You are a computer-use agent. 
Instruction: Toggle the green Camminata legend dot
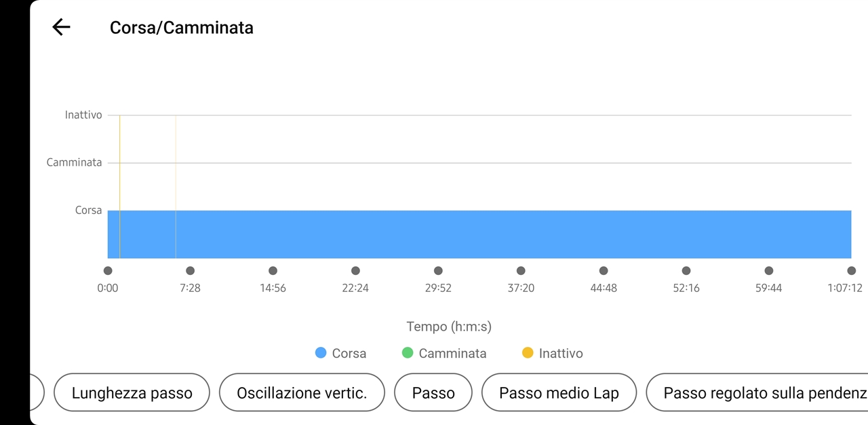(408, 352)
